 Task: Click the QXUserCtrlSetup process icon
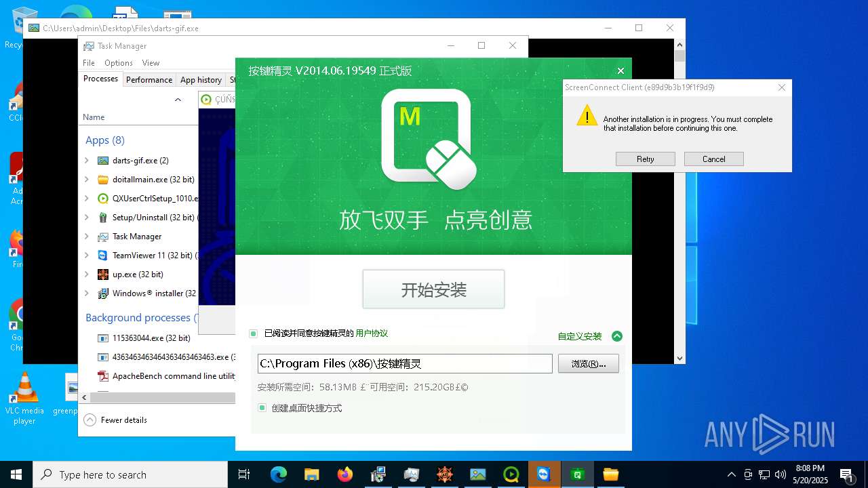103,199
